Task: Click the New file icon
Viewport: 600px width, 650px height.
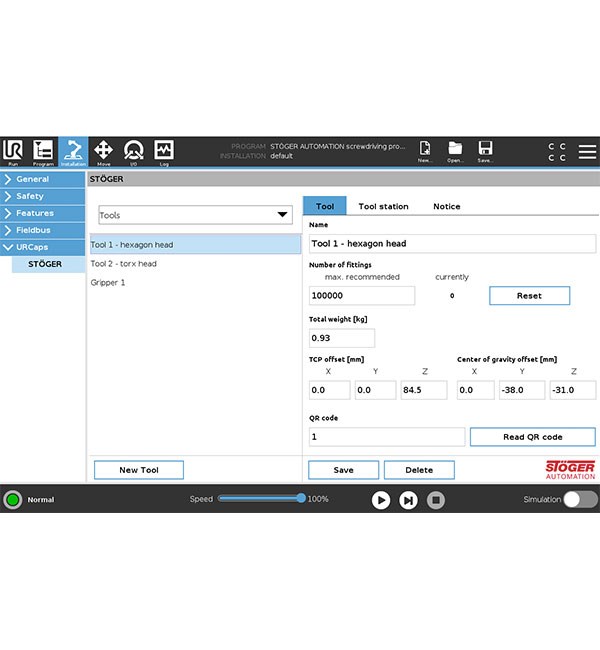Action: click(424, 151)
